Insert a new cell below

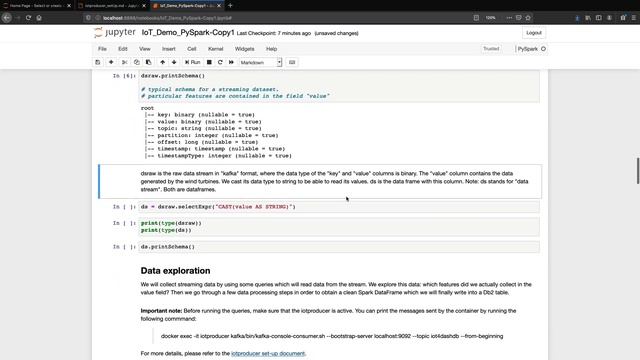point(111,62)
